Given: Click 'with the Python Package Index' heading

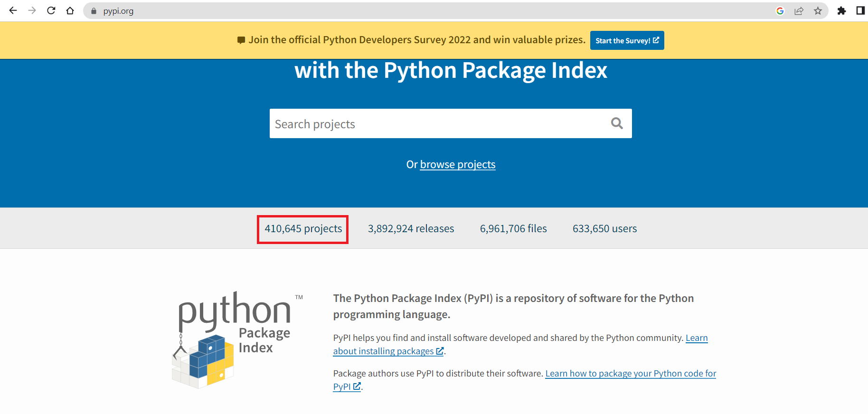Looking at the screenshot, I should tap(451, 70).
